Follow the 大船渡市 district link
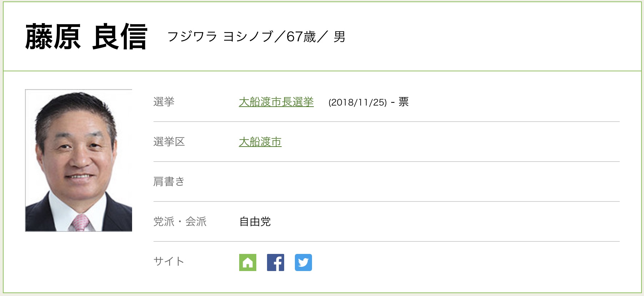The height and width of the screenshot is (296, 644). (x=260, y=142)
